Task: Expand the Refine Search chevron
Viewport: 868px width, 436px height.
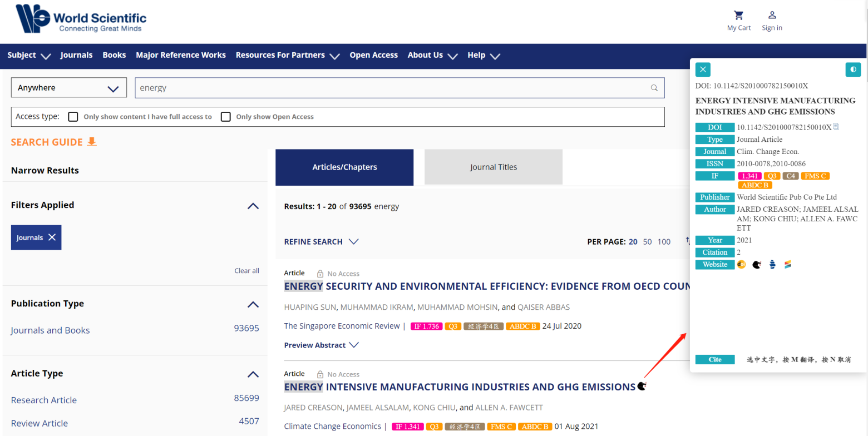Action: (x=353, y=242)
